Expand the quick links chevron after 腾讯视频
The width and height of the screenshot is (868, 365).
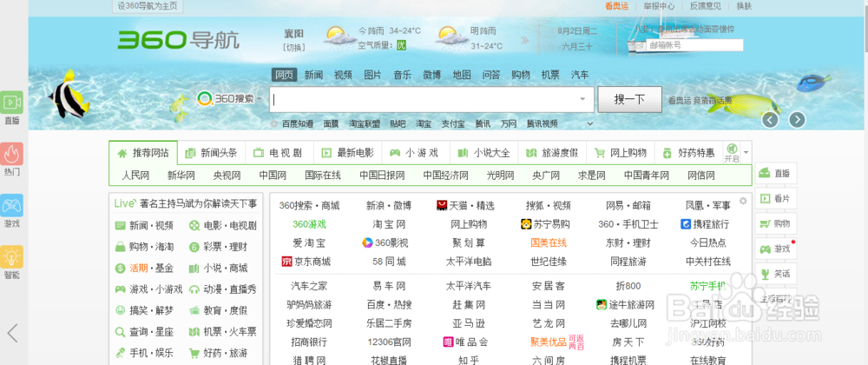(590, 123)
